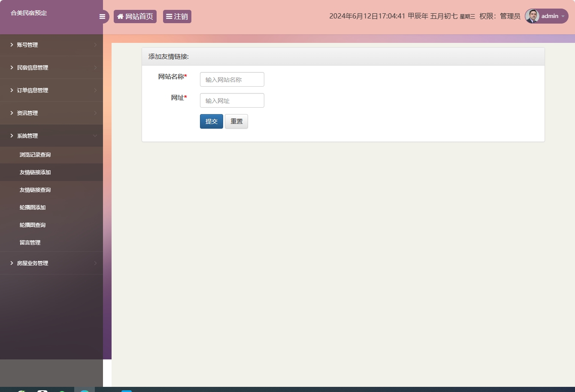575x392 pixels.
Task: Open 留言管理 submenu item
Action: click(x=30, y=243)
